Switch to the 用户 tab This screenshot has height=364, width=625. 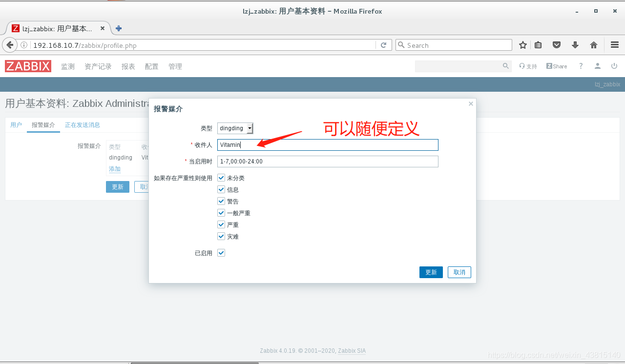point(16,125)
